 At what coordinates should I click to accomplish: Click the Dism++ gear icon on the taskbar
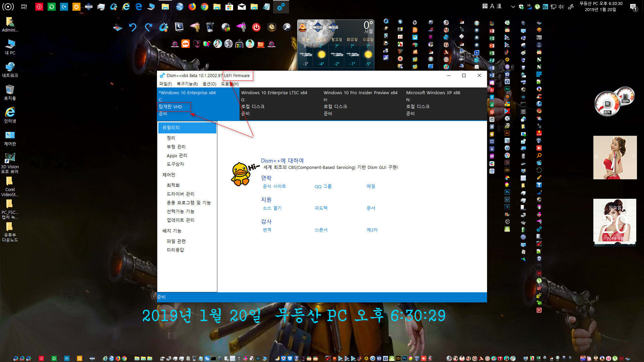[x=281, y=6]
